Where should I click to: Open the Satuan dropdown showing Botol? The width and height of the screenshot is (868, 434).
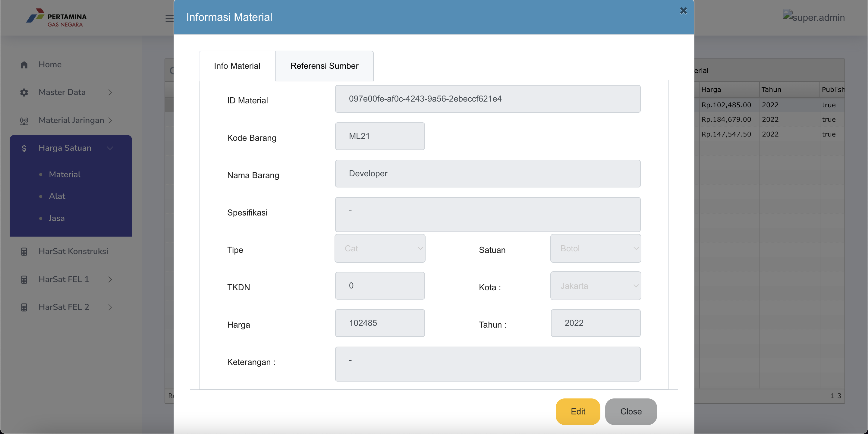click(596, 248)
